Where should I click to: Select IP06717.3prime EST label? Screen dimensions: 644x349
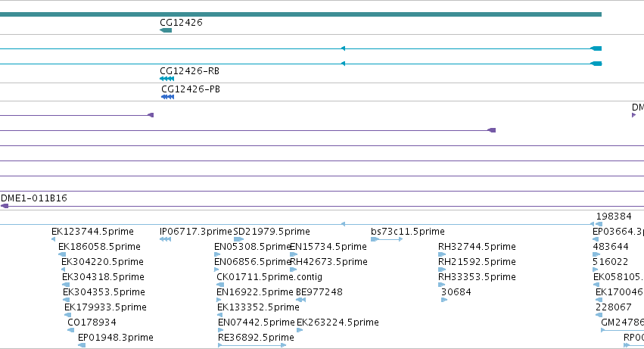click(x=196, y=232)
